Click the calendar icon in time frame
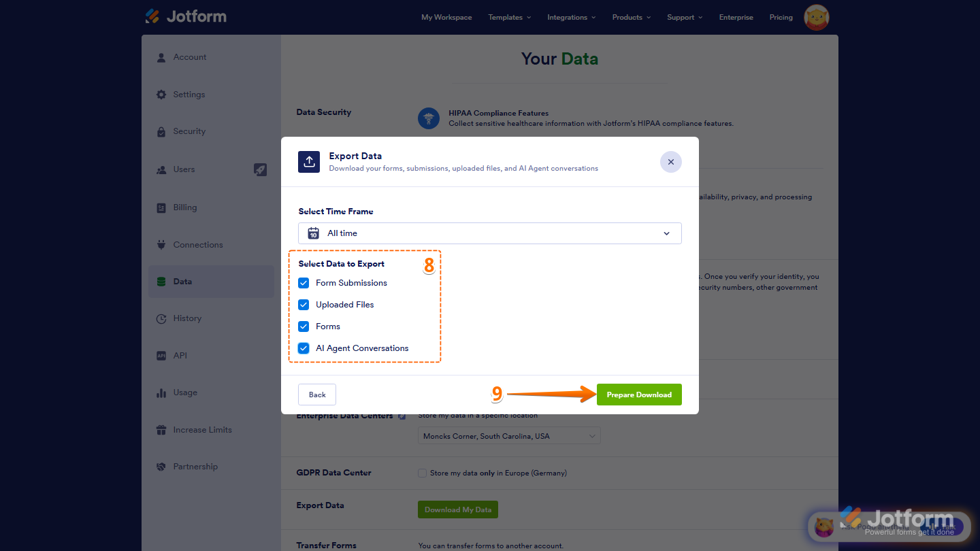 (314, 233)
